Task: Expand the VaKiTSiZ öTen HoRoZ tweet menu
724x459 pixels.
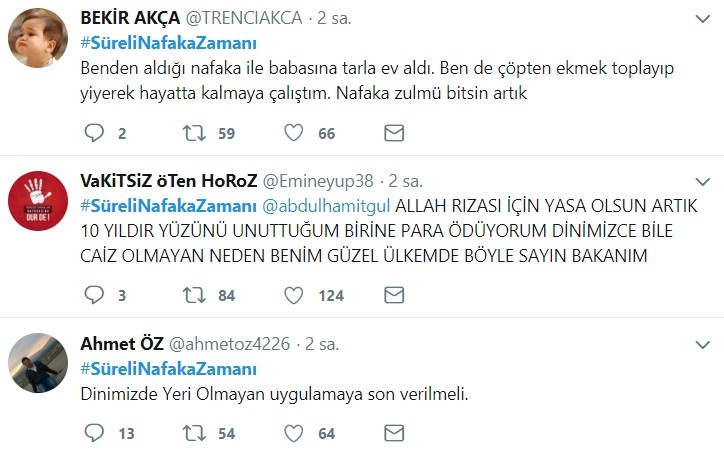Action: 700,181
